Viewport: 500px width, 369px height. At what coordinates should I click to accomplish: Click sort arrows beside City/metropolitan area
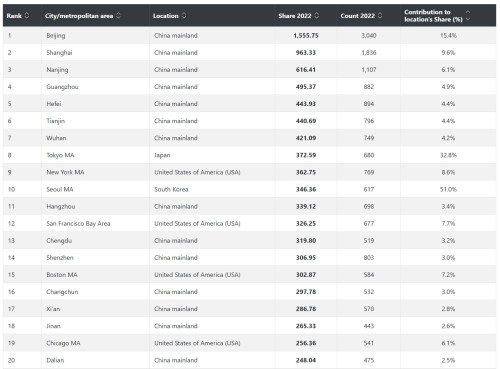coord(118,15)
